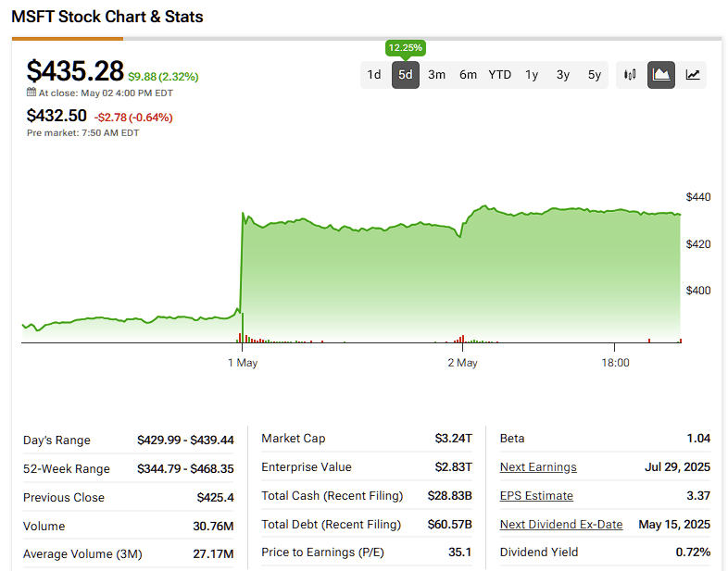The height and width of the screenshot is (571, 728).
Task: Click the Jul 29, 2025 earnings date
Action: click(x=677, y=467)
